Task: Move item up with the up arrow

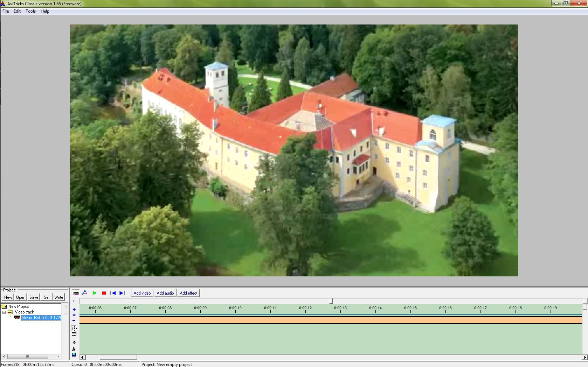Action: point(65,307)
